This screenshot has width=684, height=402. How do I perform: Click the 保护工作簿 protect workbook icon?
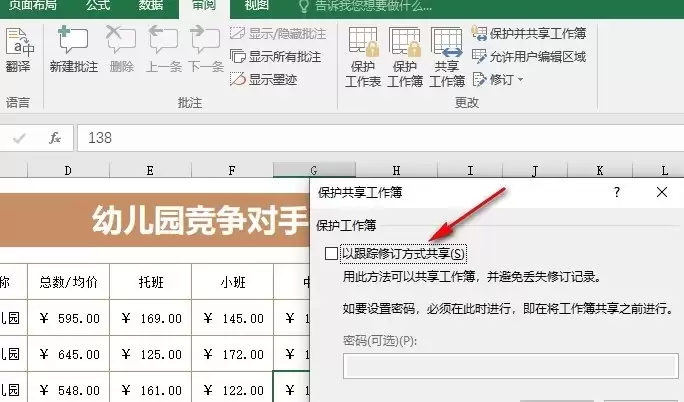405,57
